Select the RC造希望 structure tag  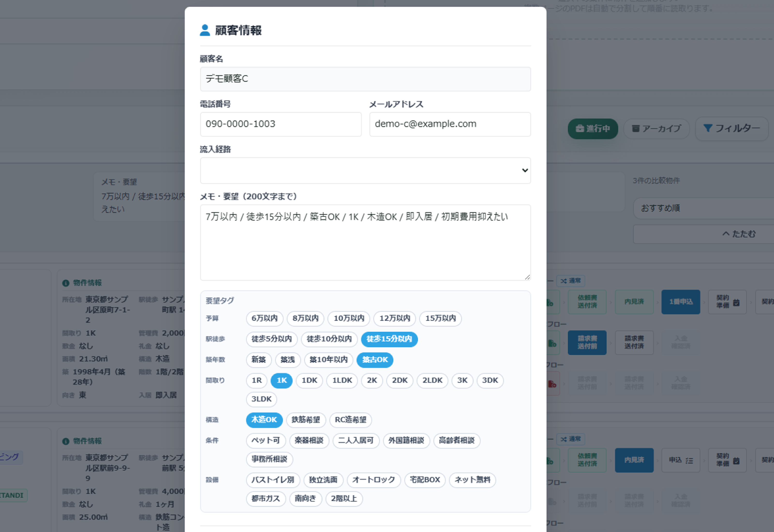[351, 420]
